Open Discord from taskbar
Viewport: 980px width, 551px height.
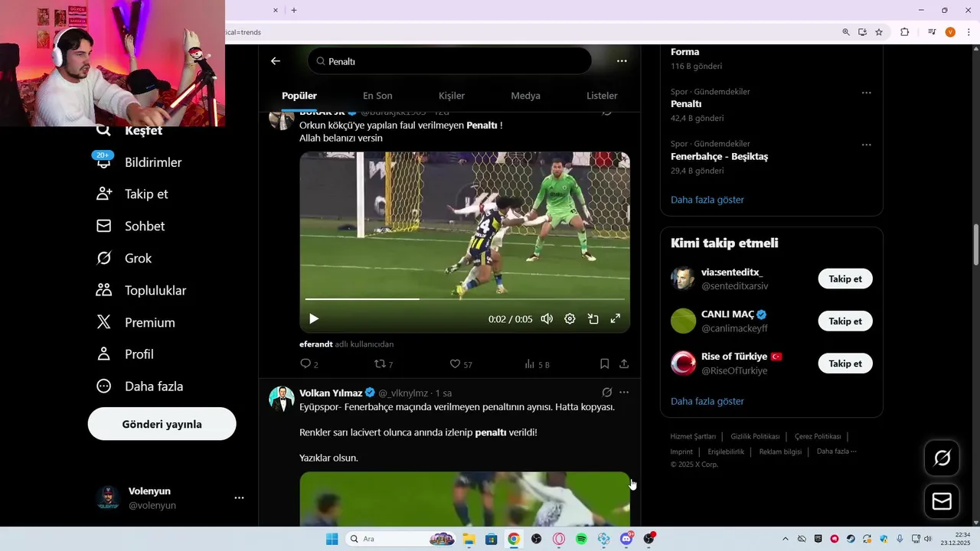[x=626, y=539]
